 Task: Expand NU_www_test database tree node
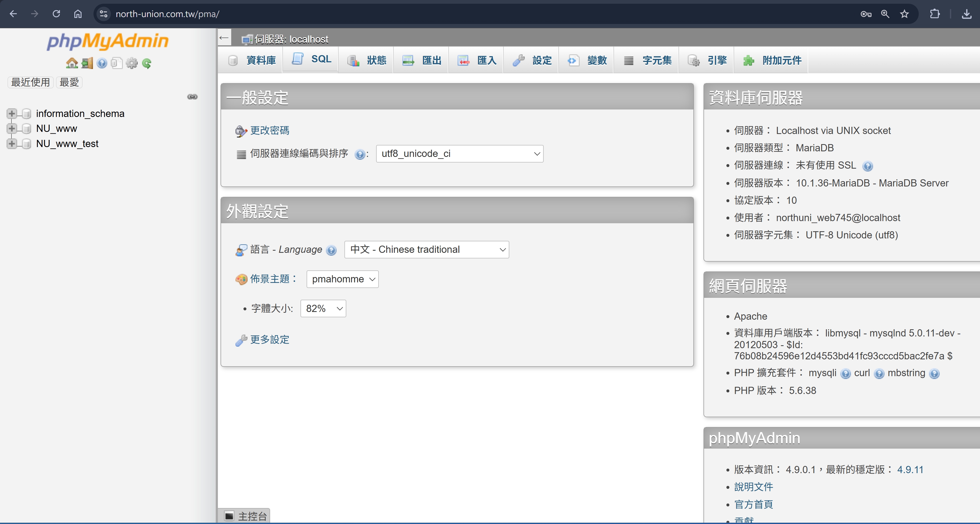11,144
